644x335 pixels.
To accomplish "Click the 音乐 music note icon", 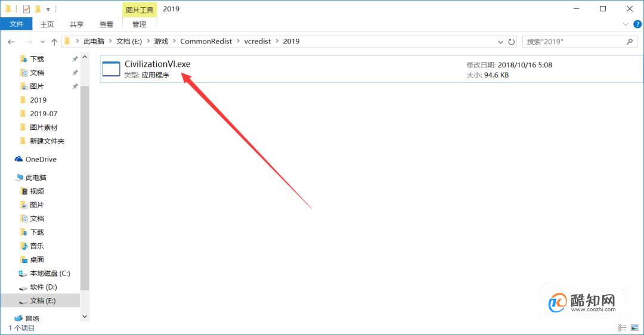I will coord(24,246).
